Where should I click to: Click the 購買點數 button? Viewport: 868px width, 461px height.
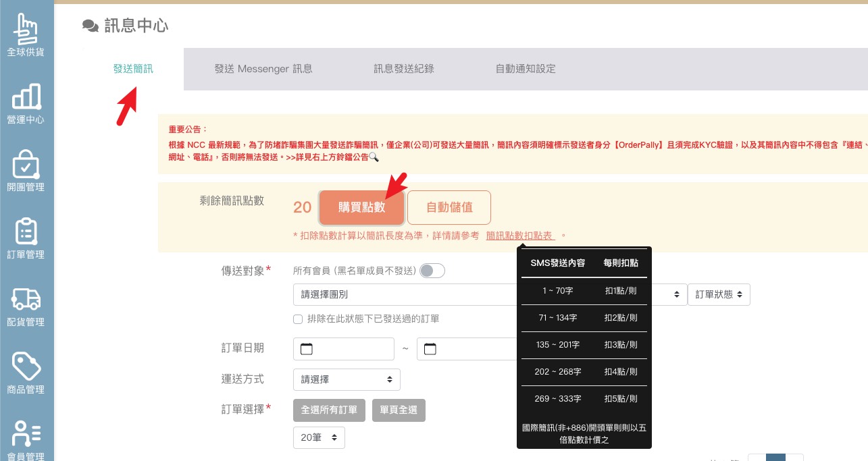click(x=362, y=207)
